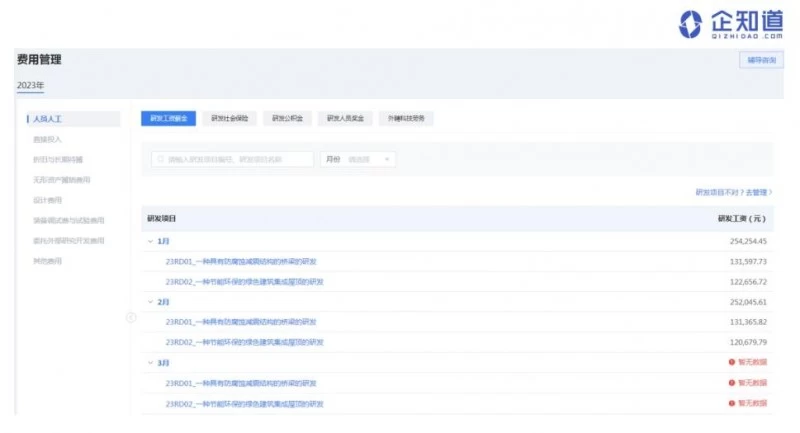Image resolution: width=800 pixels, height=433 pixels.
Task: Click red warning icon for 23RD02 under 3月
Action: [x=731, y=403]
